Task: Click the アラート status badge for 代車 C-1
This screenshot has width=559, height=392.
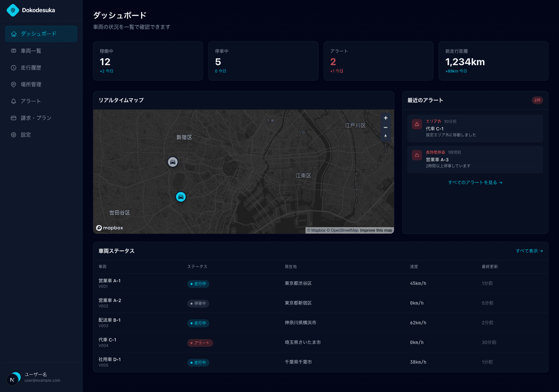Action: [x=200, y=343]
